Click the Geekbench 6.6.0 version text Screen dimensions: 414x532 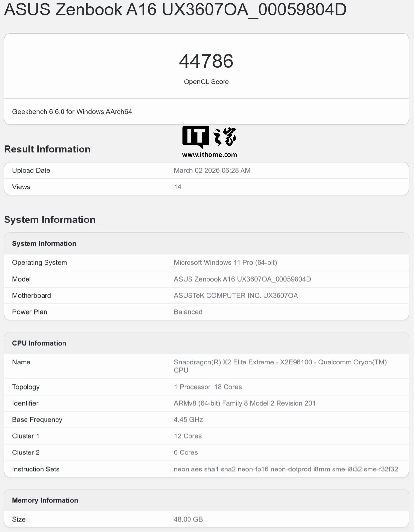[72, 112]
